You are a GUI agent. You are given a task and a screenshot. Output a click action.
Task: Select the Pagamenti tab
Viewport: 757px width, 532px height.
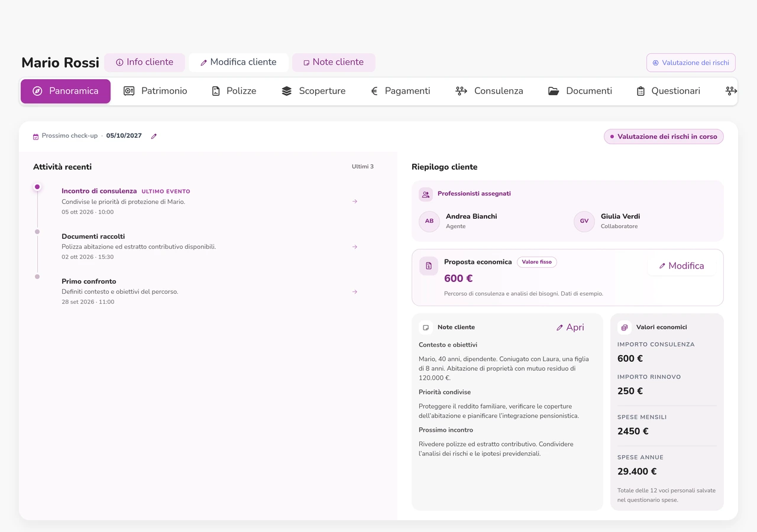point(400,91)
